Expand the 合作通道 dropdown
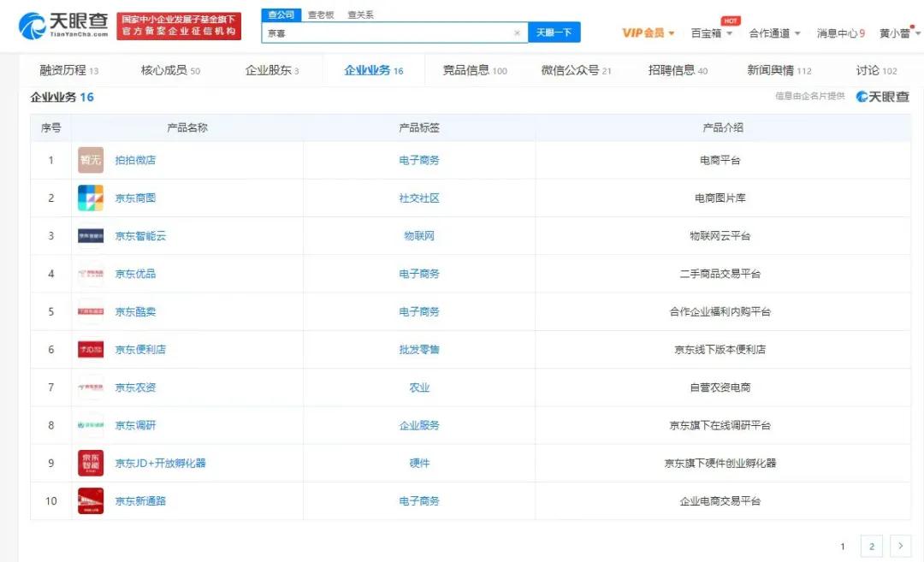Viewport: 924px width, 562px height. point(774,33)
